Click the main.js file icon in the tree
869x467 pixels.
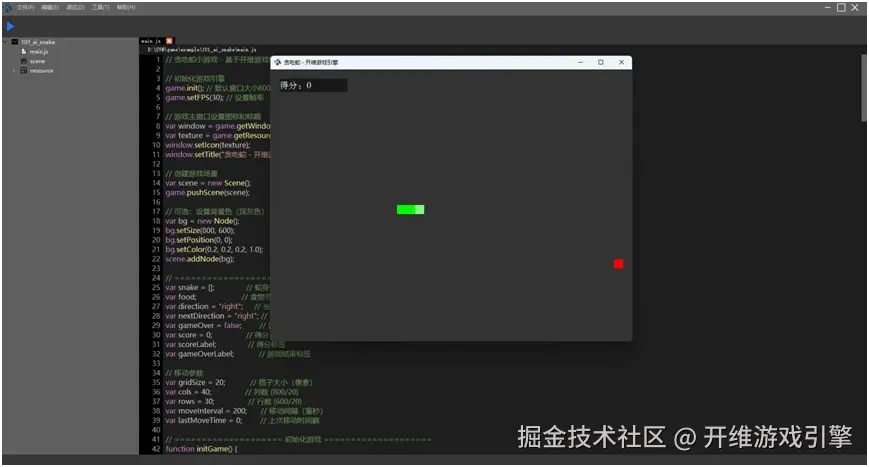[24, 52]
